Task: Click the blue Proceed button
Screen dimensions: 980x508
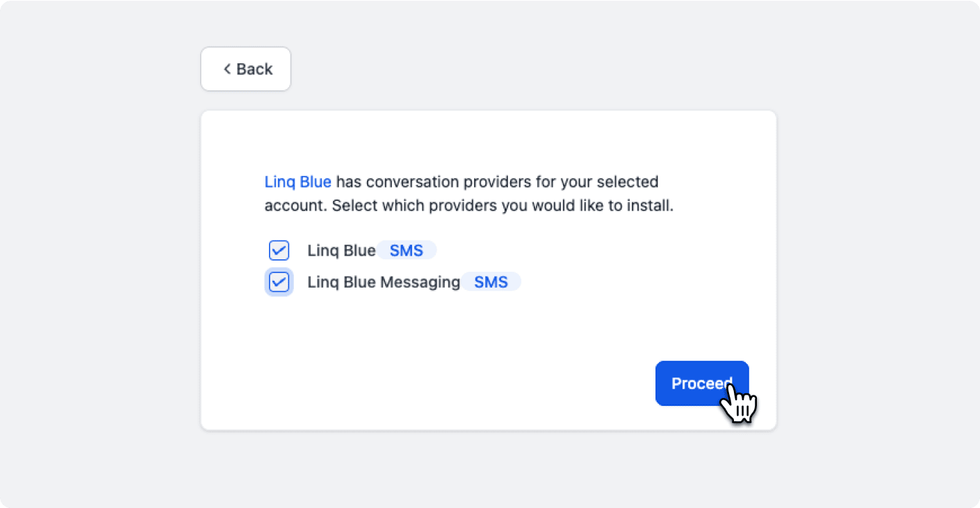Action: [x=702, y=384]
